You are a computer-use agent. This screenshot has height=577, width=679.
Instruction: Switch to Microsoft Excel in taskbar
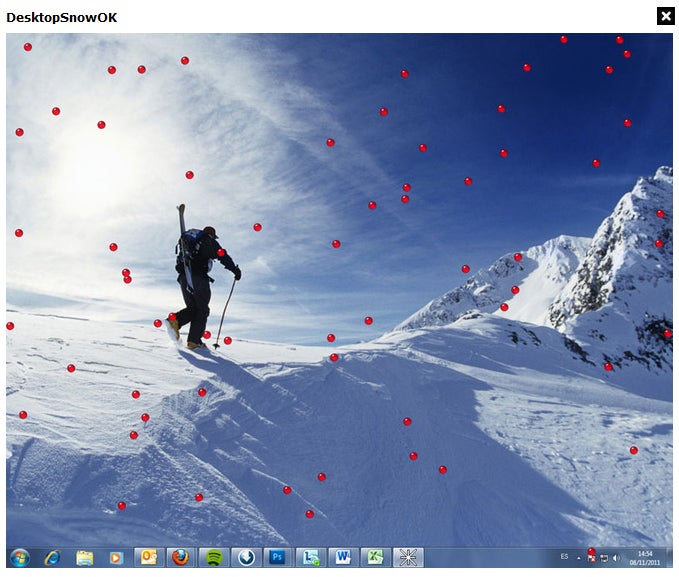click(x=375, y=558)
